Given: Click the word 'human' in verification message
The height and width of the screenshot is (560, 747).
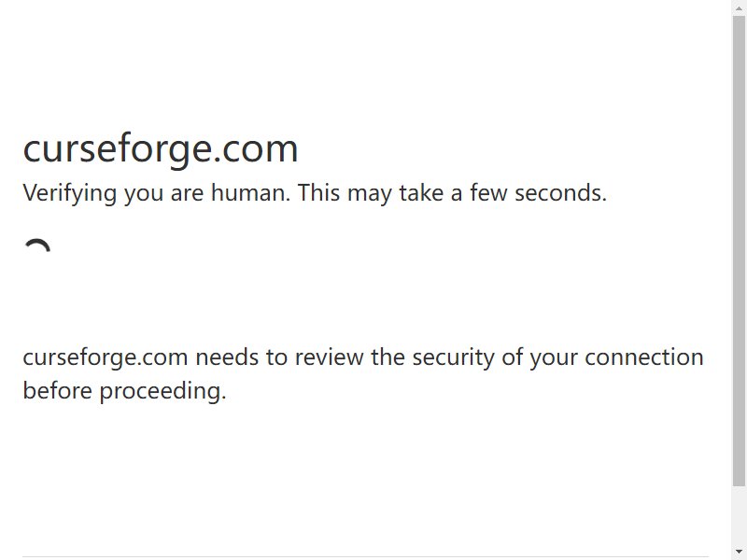Looking at the screenshot, I should 248,193.
